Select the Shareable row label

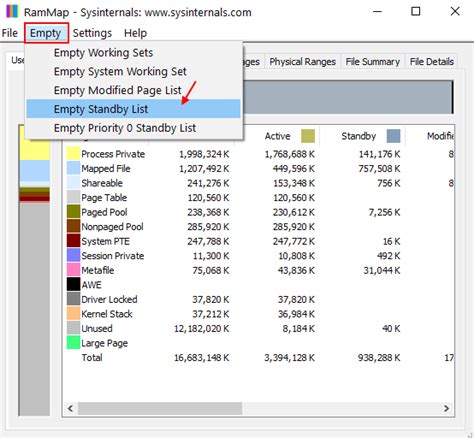[x=102, y=183]
